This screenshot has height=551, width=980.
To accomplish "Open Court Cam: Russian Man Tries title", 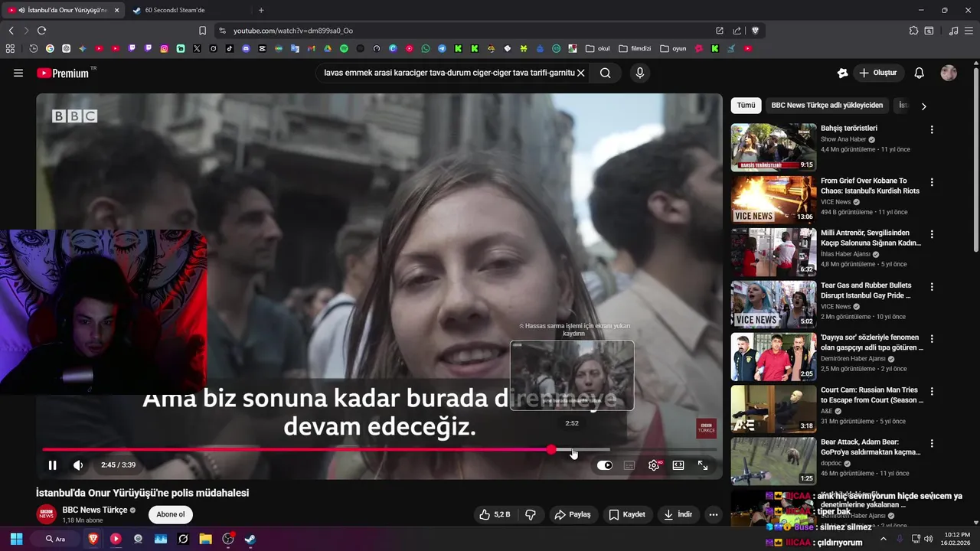I will pyautogui.click(x=871, y=395).
